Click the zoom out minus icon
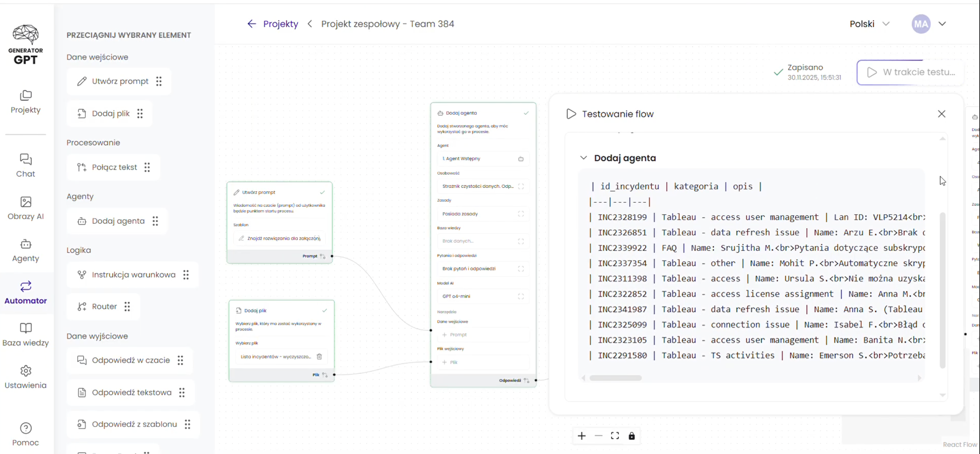The height and width of the screenshot is (454, 980). 598,436
